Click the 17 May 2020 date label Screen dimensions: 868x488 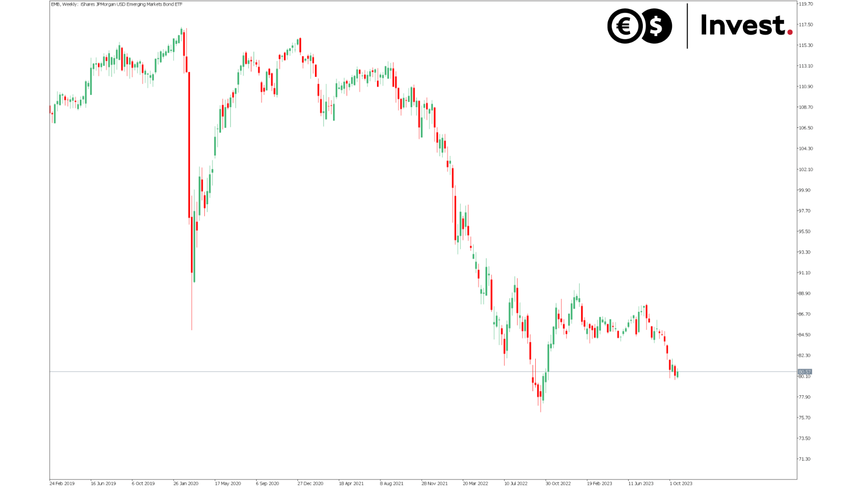pos(228,483)
